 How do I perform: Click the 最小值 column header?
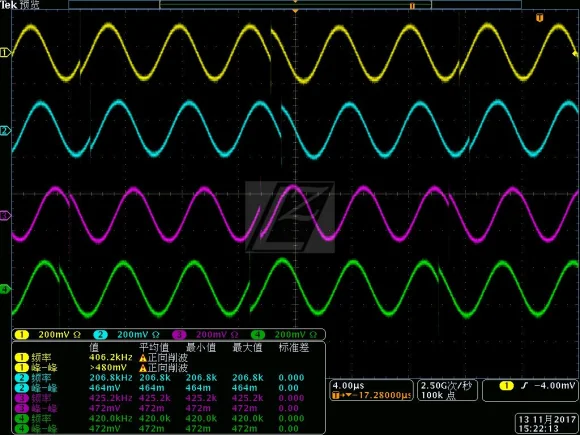[201, 347]
